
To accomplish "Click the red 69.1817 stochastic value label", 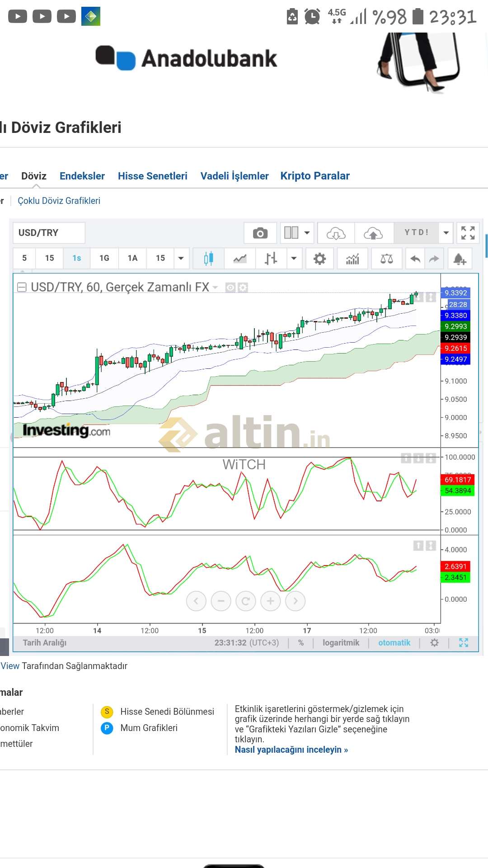I will [x=457, y=480].
